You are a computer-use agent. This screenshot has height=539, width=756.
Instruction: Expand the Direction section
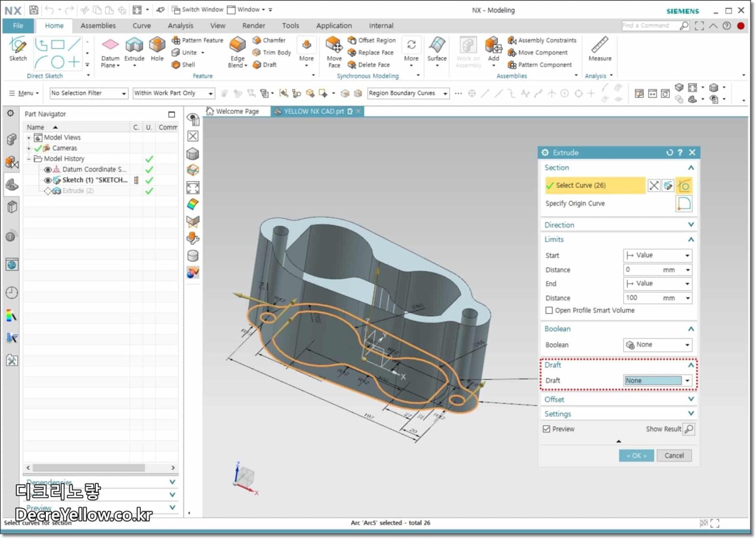(x=618, y=225)
